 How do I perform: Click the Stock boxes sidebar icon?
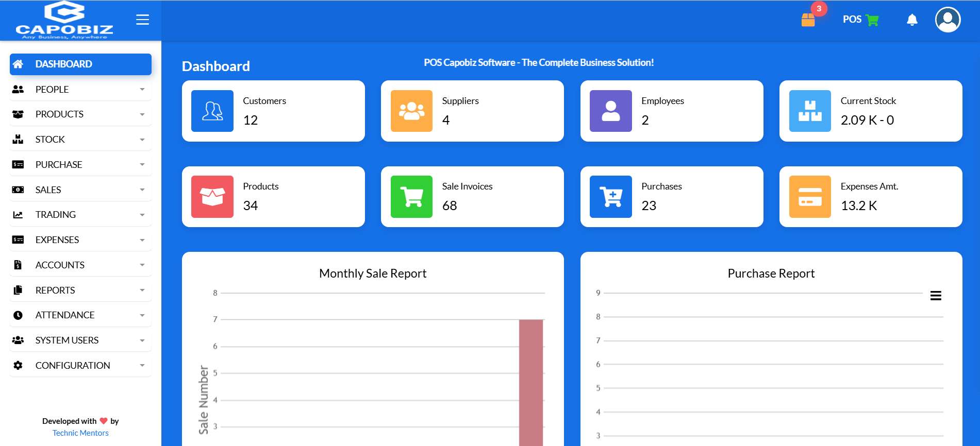(18, 139)
